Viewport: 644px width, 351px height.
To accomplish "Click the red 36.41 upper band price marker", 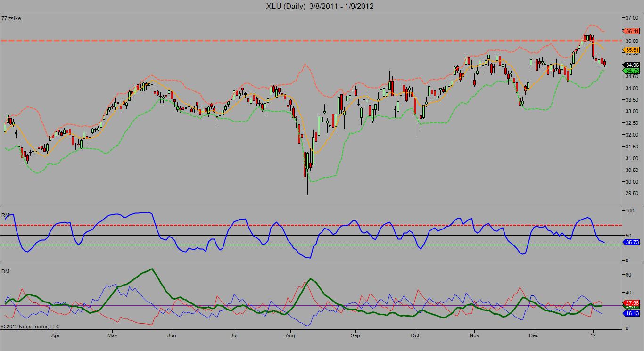I will coord(632,31).
